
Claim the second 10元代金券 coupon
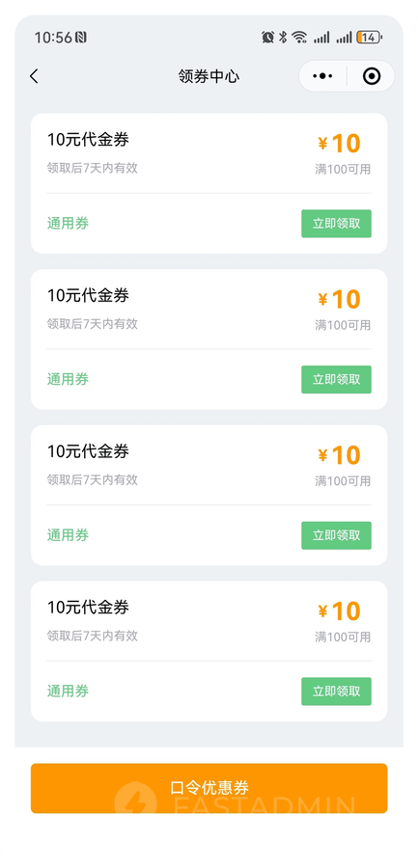pyautogui.click(x=337, y=380)
